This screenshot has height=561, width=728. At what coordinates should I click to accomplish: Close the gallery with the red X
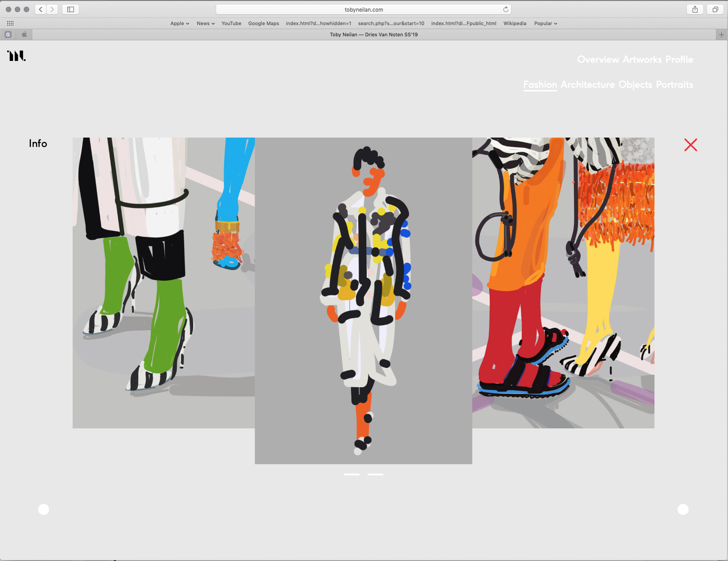click(690, 145)
